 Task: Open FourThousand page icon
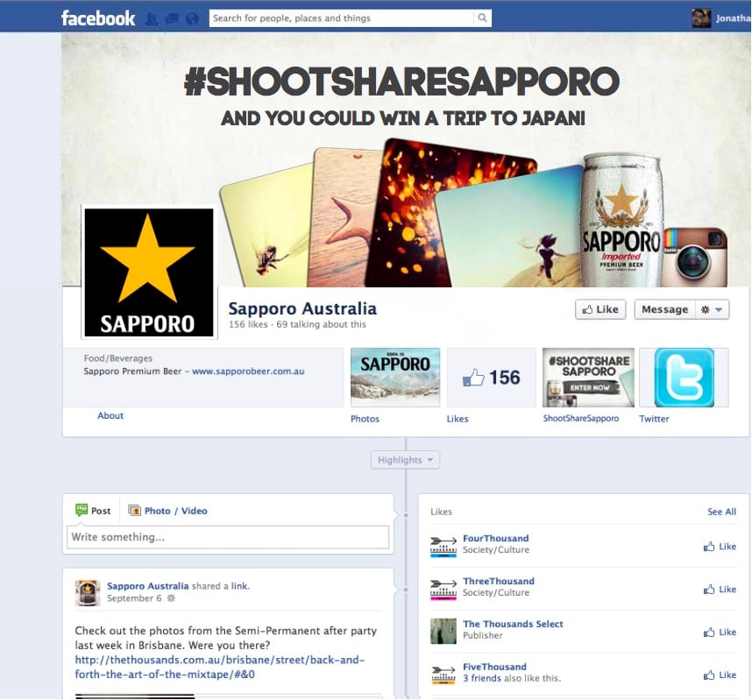(443, 546)
